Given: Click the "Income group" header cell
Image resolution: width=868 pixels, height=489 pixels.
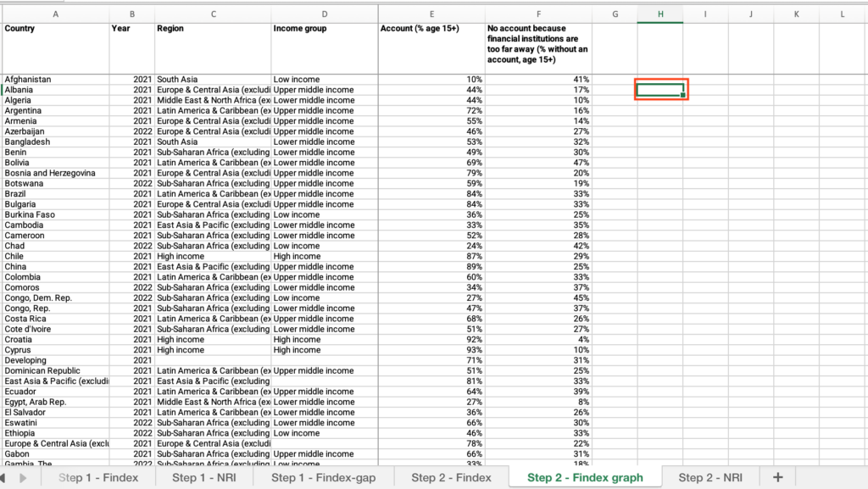Looking at the screenshot, I should (325, 48).
